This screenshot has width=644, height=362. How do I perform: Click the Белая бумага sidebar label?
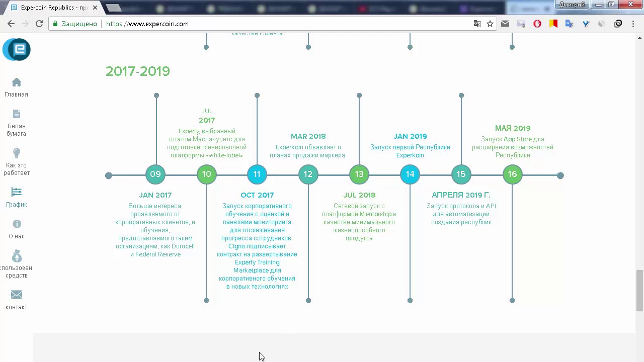click(x=17, y=130)
